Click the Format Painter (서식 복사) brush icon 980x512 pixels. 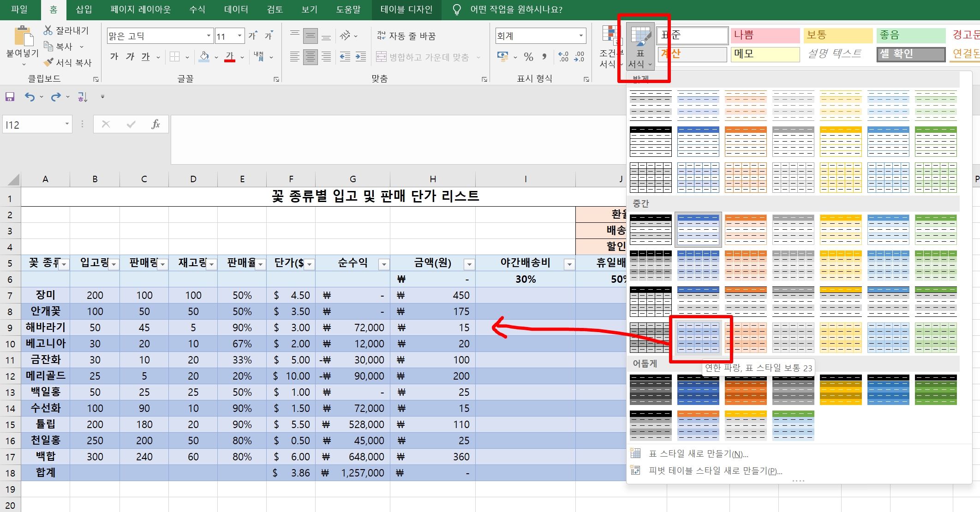[48, 62]
